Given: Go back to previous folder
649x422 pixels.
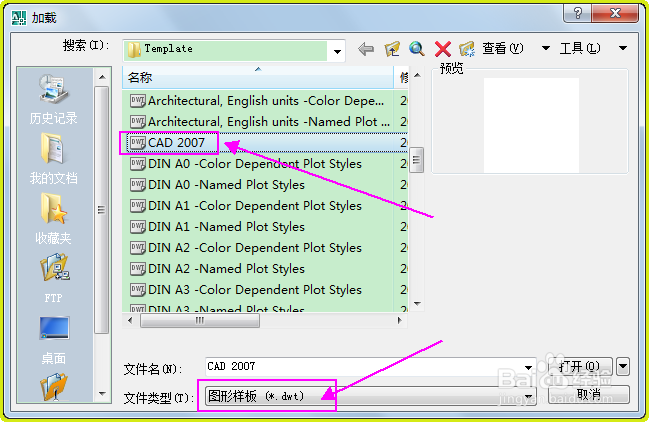Looking at the screenshot, I should click(x=366, y=49).
